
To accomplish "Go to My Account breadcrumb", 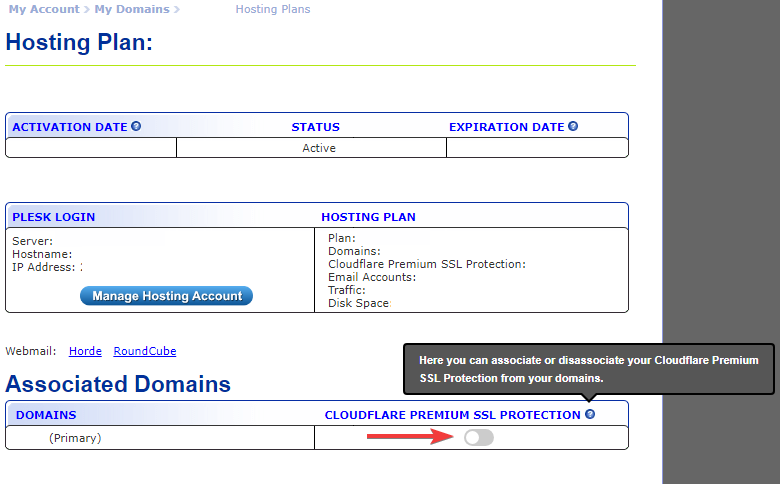I will pyautogui.click(x=44, y=9).
